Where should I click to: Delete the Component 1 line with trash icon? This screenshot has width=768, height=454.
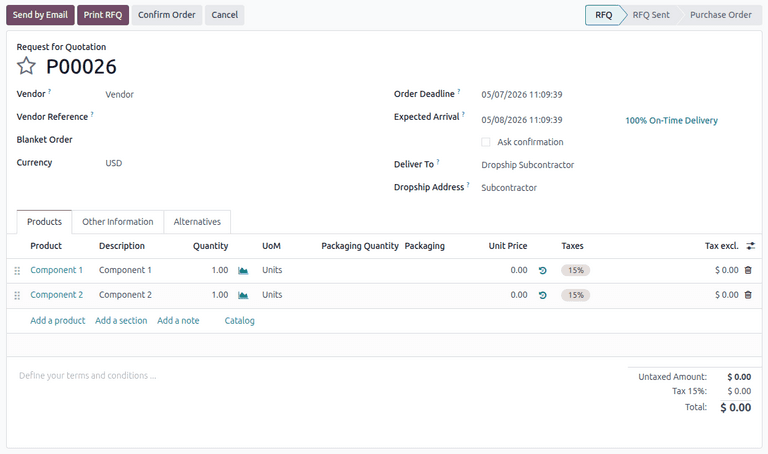pos(748,270)
